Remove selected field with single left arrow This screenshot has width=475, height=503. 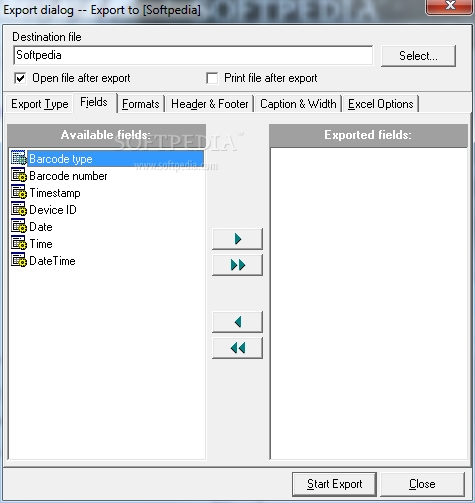(237, 322)
